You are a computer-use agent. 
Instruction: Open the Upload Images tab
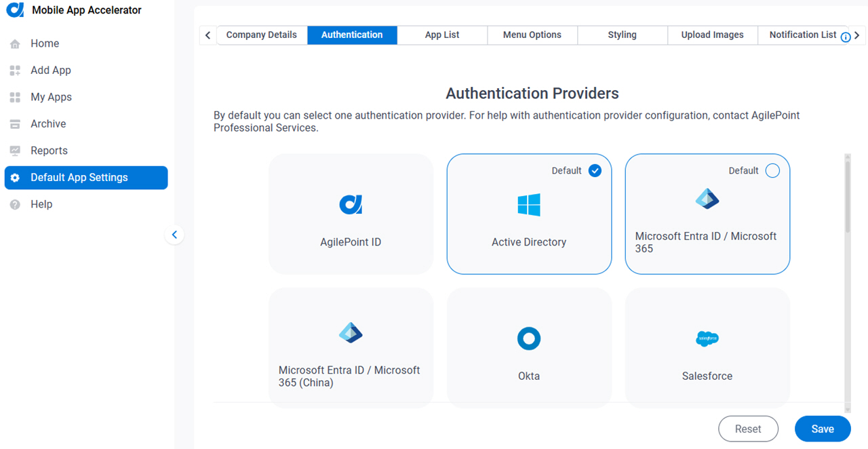tap(713, 35)
